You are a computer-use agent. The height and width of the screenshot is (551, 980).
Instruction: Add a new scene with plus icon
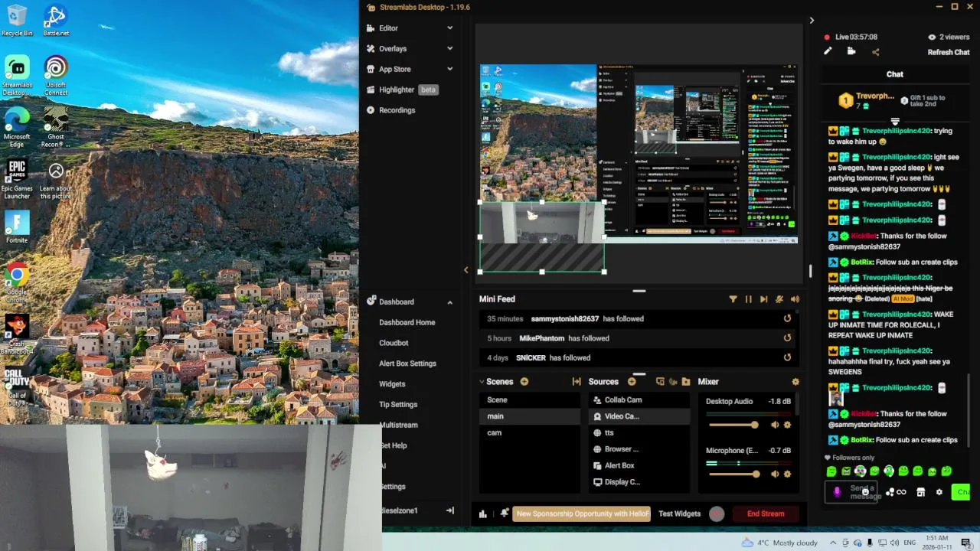(x=524, y=381)
